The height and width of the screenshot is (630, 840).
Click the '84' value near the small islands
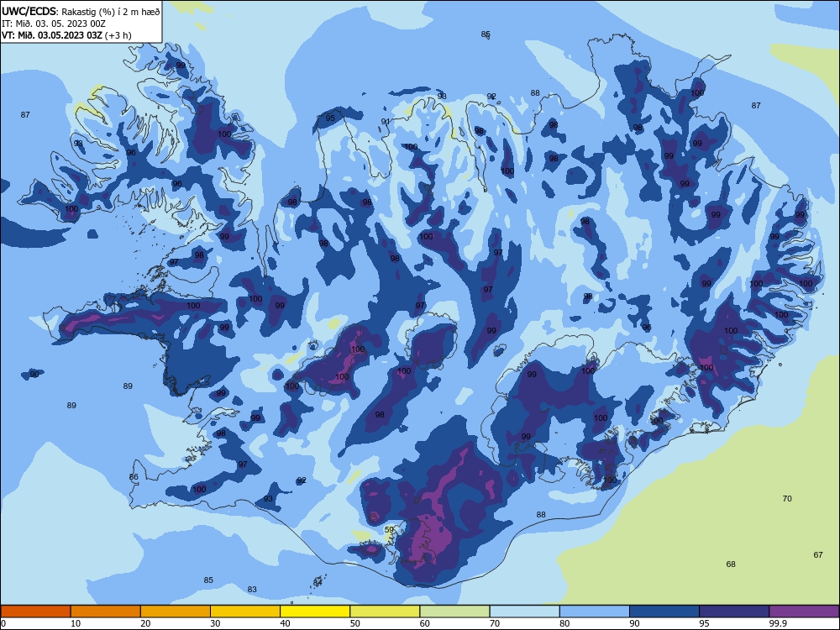coord(318,582)
